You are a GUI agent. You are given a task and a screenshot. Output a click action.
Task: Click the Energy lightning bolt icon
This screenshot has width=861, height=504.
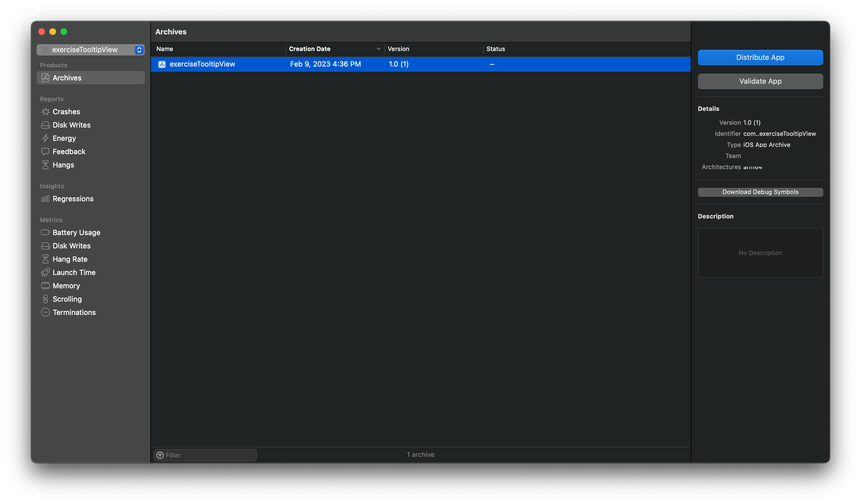45,138
